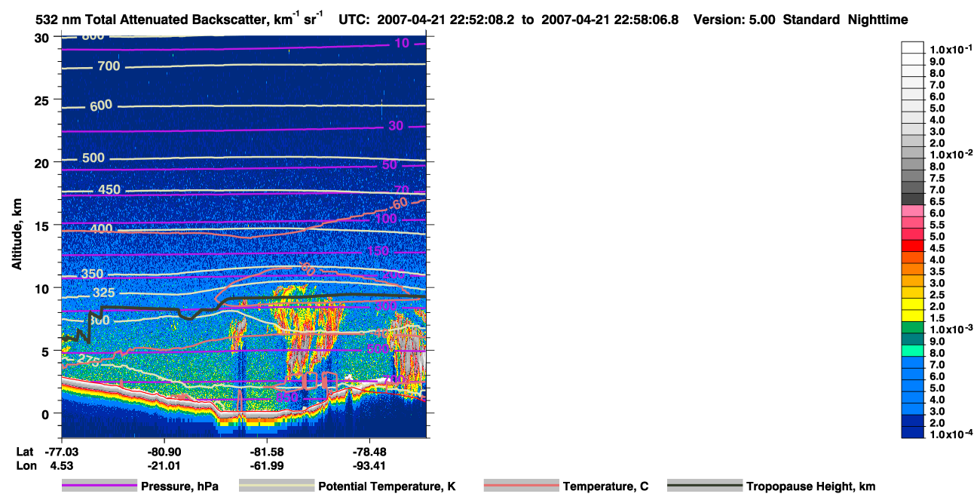Click the white "400" potential temperature contour label
The width and height of the screenshot is (980, 503).
coord(101,228)
